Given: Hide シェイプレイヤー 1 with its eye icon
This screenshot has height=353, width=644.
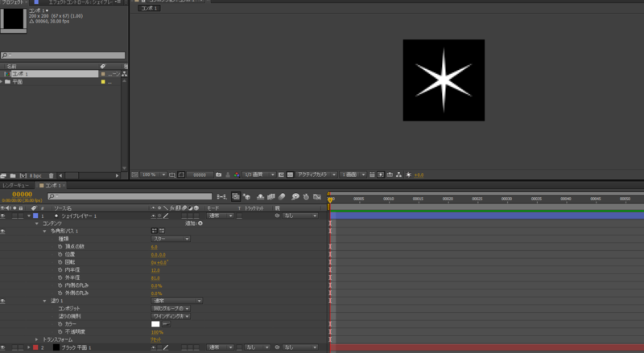Looking at the screenshot, I should [3, 216].
